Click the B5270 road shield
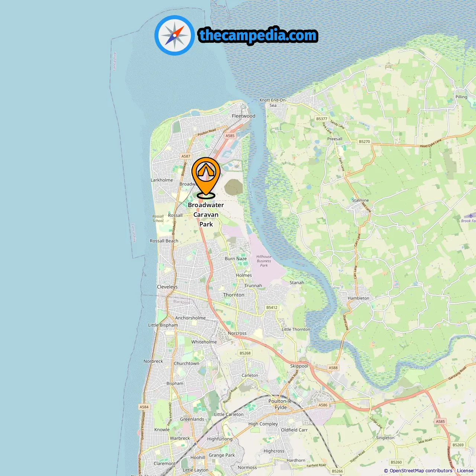The height and width of the screenshot is (476, 476). click(x=364, y=142)
